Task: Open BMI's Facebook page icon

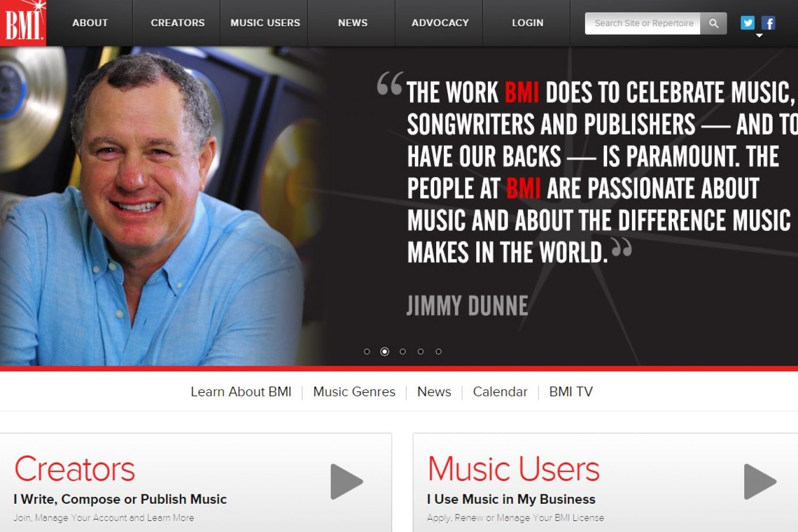Action: (768, 23)
